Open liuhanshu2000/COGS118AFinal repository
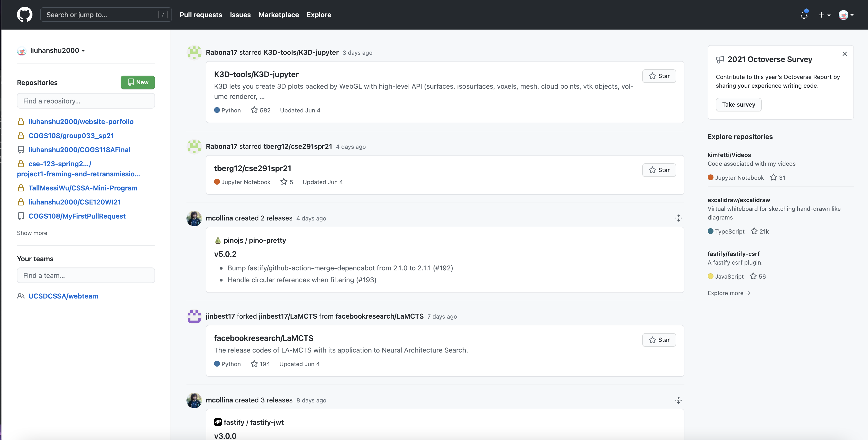This screenshot has width=868, height=440. click(x=79, y=150)
